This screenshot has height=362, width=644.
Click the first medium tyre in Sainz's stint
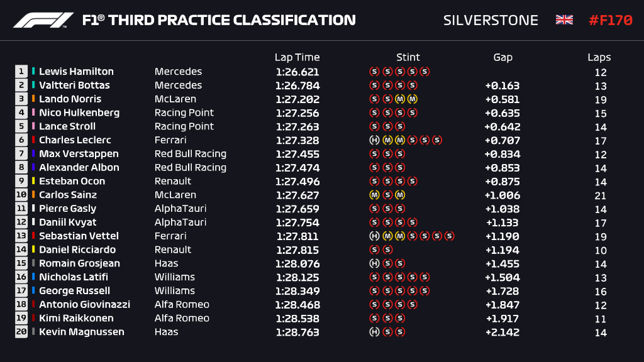click(374, 195)
